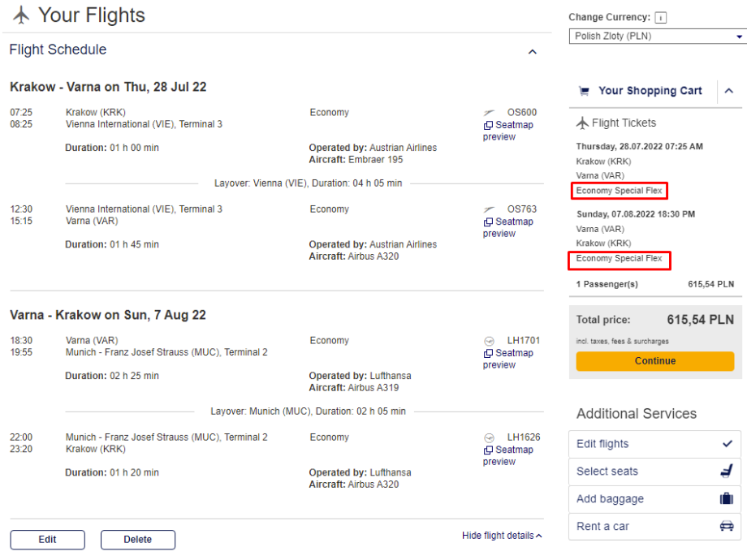
Task: Click the seat icon in Select seats
Action: [x=726, y=472]
